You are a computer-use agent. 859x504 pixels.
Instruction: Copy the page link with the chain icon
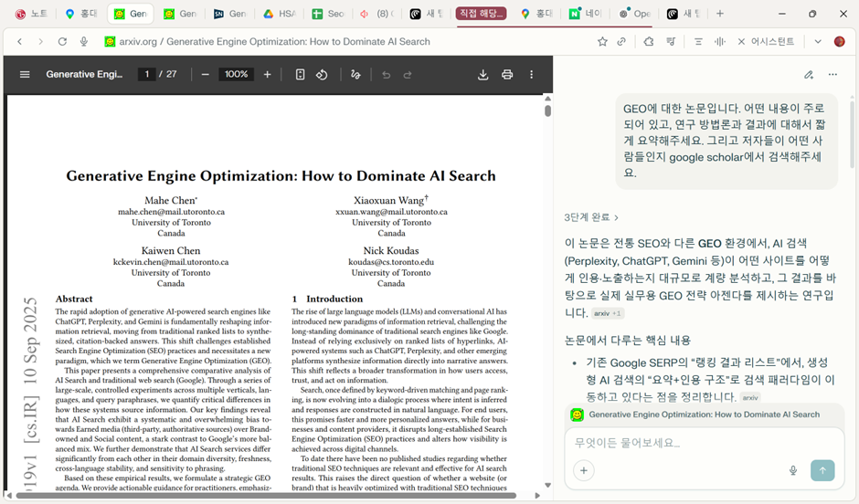(621, 42)
